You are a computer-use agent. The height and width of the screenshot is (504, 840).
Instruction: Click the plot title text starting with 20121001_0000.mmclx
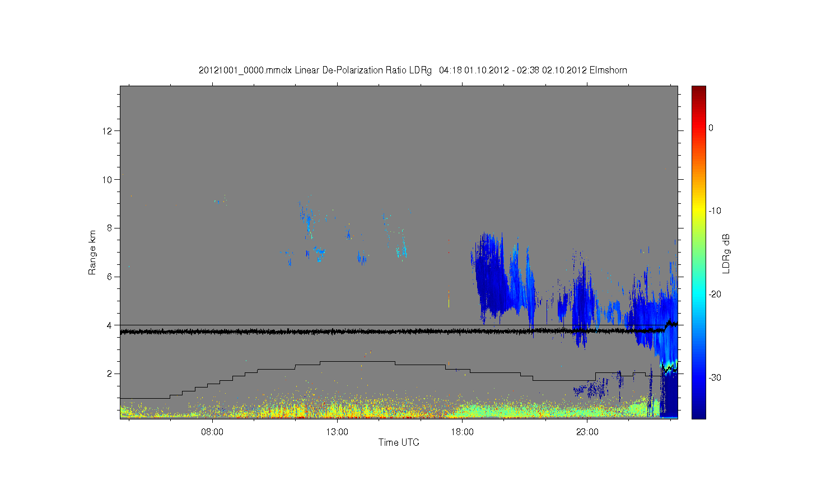[x=413, y=71]
